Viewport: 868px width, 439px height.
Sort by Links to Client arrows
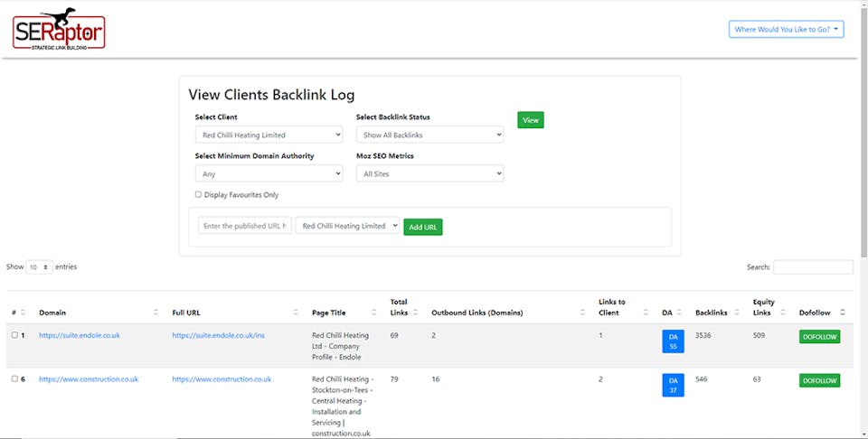(x=646, y=313)
